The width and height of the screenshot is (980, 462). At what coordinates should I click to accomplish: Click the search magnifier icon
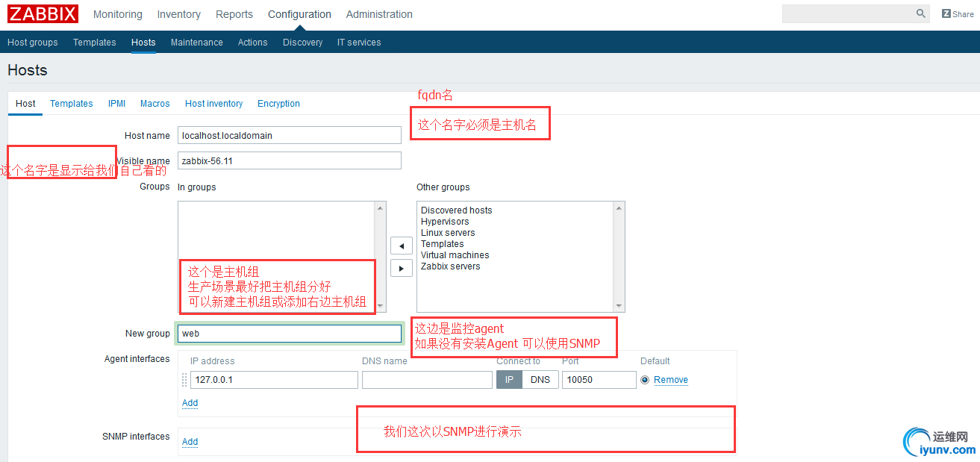coord(920,13)
